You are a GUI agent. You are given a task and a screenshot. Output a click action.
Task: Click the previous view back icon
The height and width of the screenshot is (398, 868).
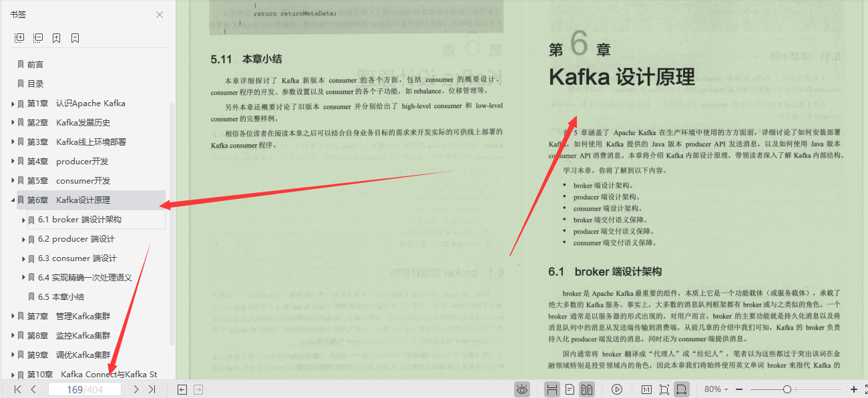tap(182, 389)
